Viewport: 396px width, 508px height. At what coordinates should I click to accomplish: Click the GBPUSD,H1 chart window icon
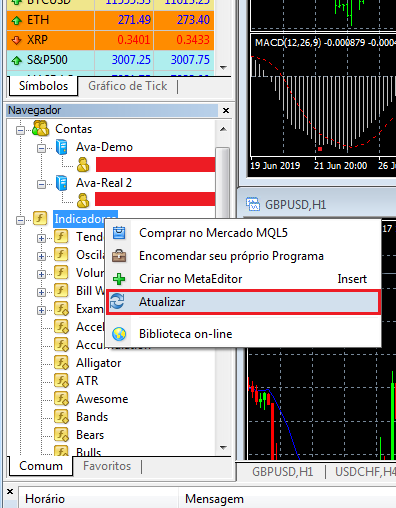coord(253,204)
